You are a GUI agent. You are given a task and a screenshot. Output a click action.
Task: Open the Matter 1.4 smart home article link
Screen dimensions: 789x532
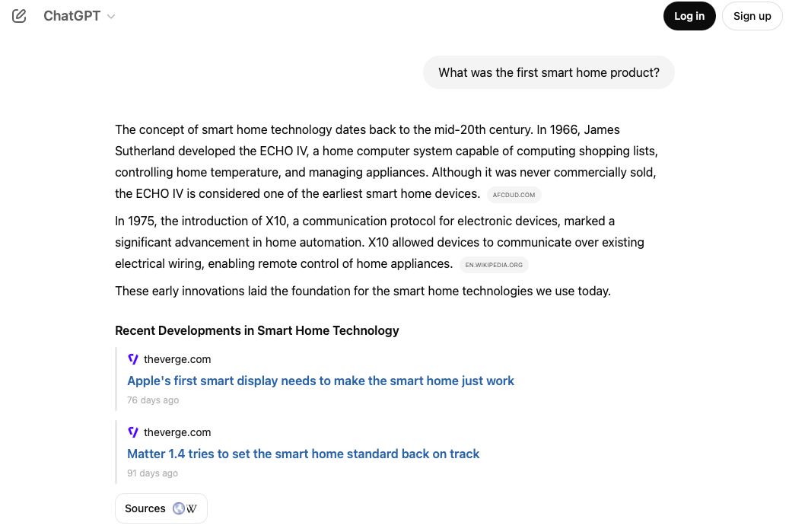pos(303,454)
